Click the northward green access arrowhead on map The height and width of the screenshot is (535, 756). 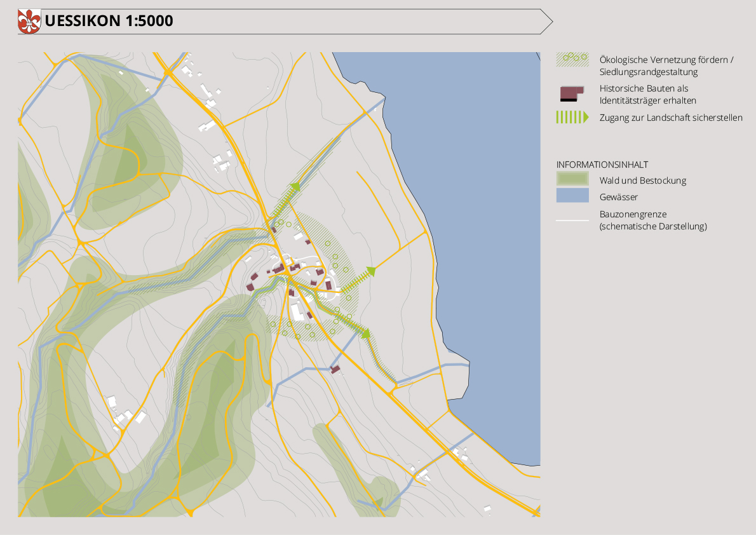pos(295,187)
